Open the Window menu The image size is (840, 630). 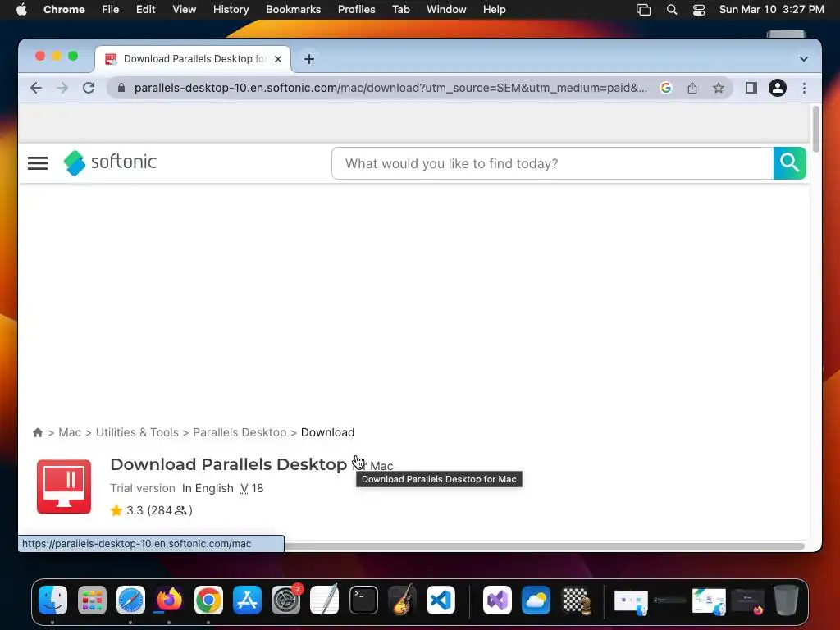pyautogui.click(x=446, y=10)
